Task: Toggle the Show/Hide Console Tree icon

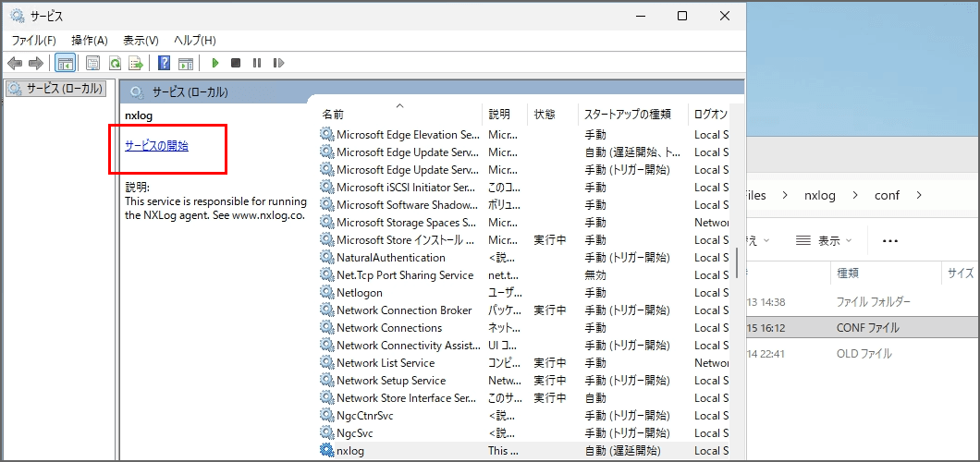Action: [x=65, y=63]
